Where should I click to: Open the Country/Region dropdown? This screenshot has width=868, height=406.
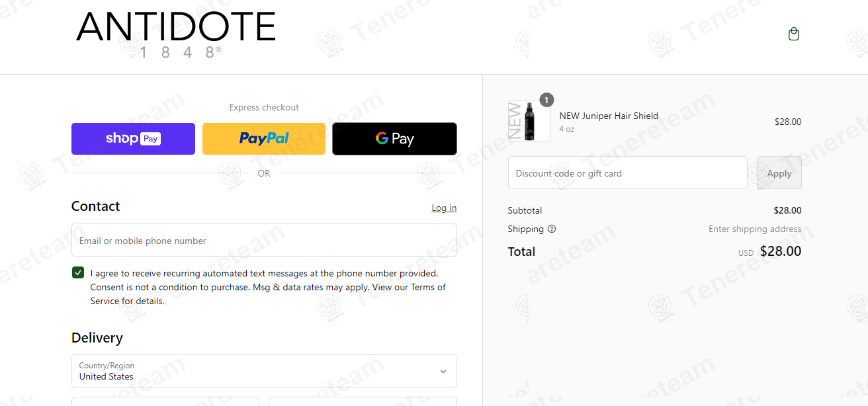point(264,371)
